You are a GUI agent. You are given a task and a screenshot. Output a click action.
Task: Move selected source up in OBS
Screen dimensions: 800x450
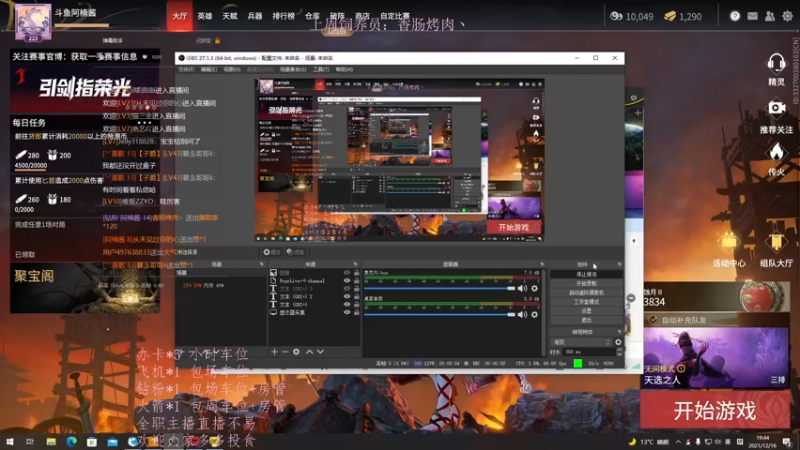tap(309, 352)
